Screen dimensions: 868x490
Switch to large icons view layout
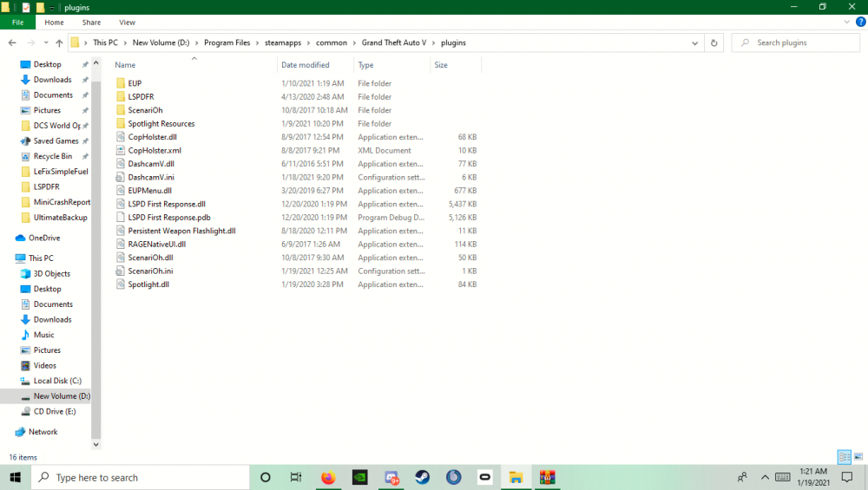[858, 457]
